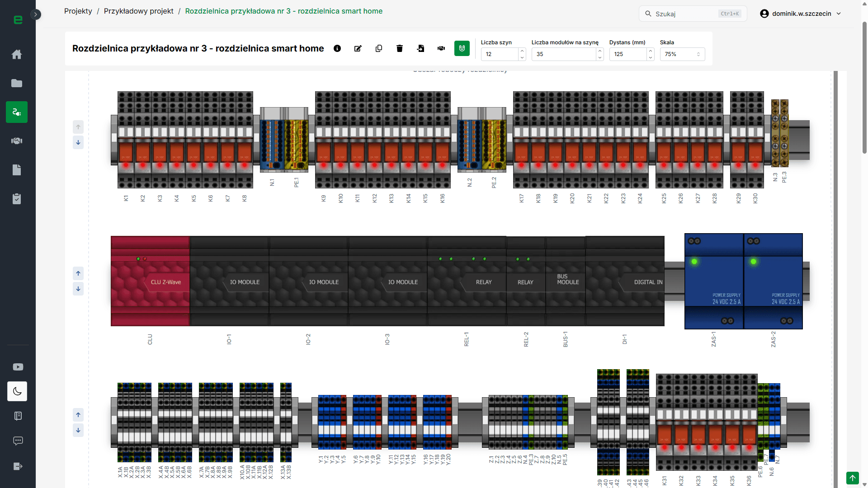Click the handshake icon in the switchboard toolbar
Viewport: 868px width, 488px height.
(441, 48)
